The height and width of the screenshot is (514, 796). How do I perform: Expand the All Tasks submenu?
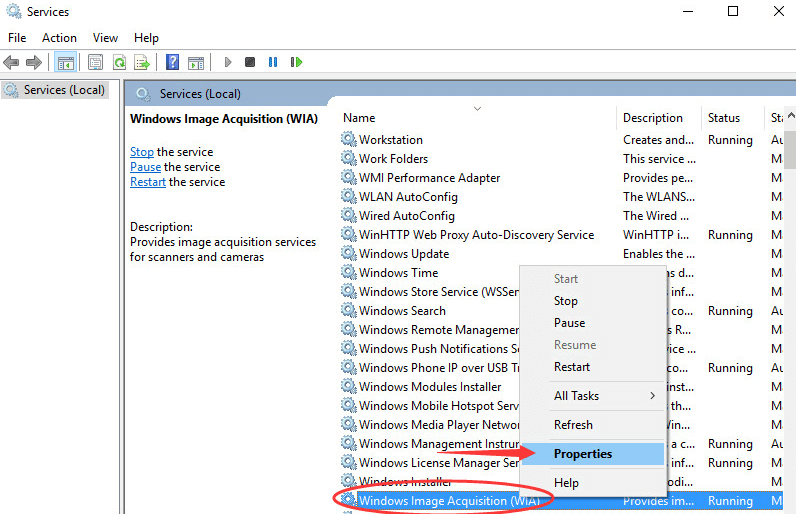[x=593, y=396]
